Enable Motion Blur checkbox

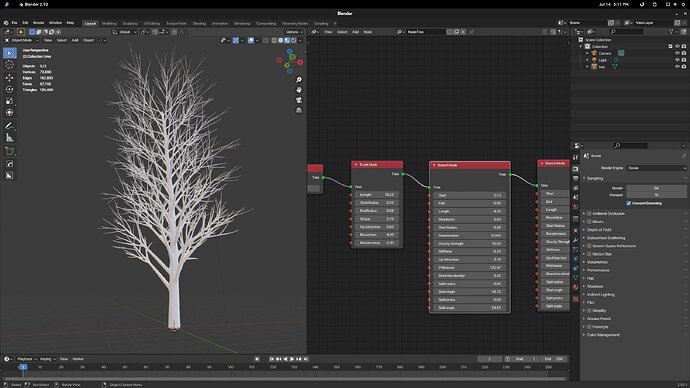(589, 254)
